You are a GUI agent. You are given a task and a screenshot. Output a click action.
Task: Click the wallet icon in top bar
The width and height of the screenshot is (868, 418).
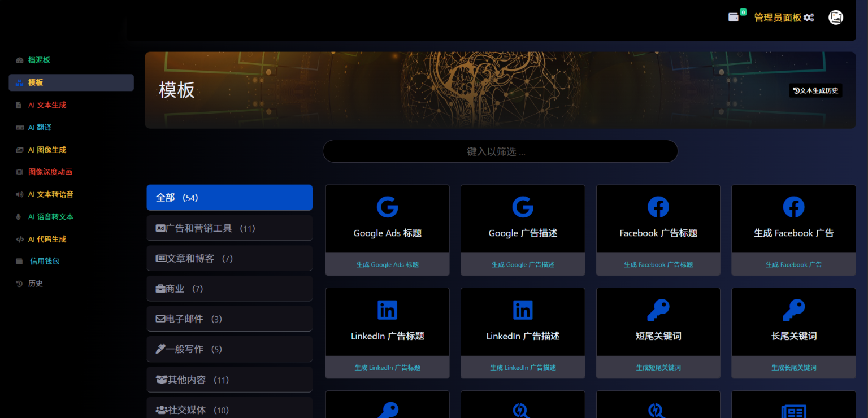coord(734,18)
